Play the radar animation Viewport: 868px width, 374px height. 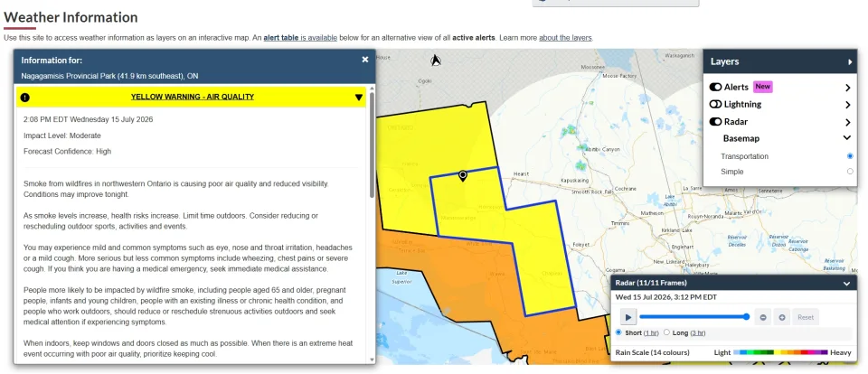coord(627,317)
